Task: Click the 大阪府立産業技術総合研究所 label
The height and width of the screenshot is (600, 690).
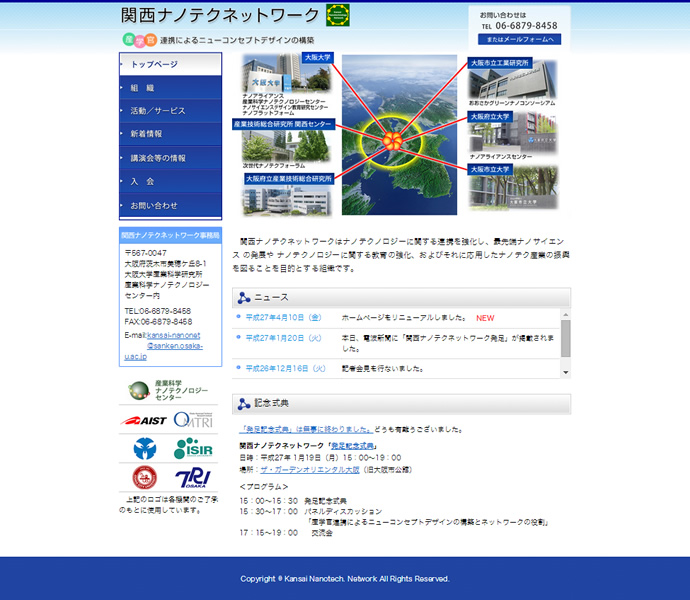Action: [x=289, y=179]
